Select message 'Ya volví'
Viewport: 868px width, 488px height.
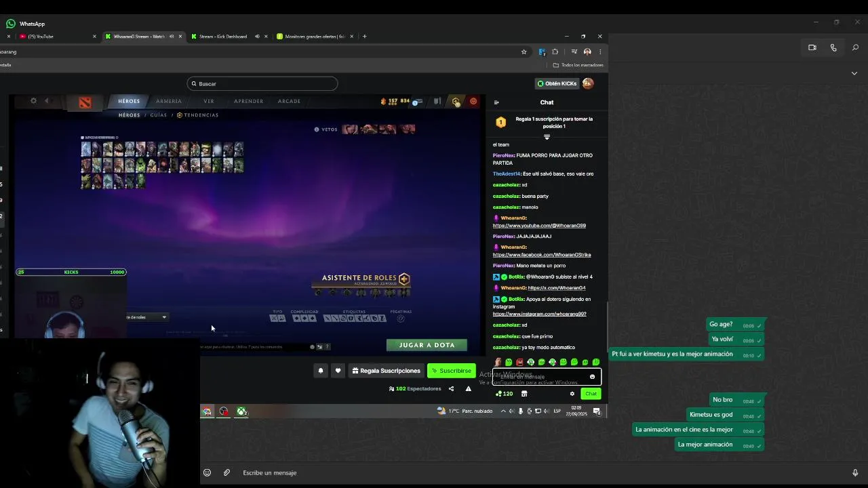pos(736,339)
